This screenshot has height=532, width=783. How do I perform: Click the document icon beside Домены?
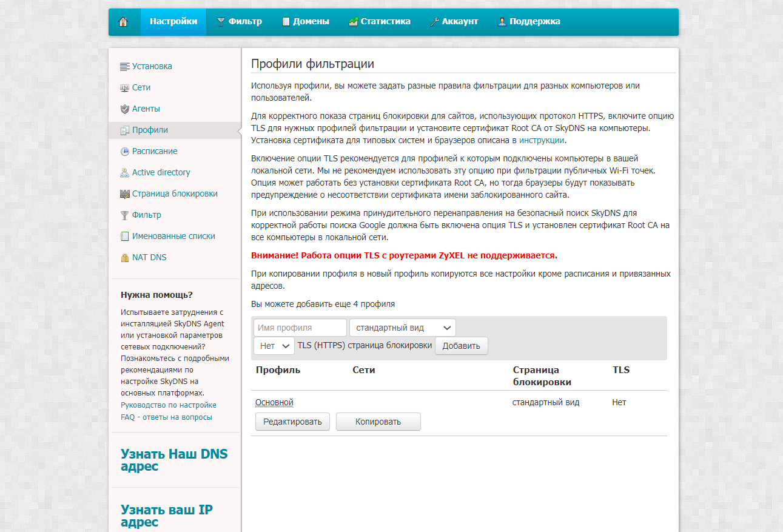pyautogui.click(x=286, y=22)
